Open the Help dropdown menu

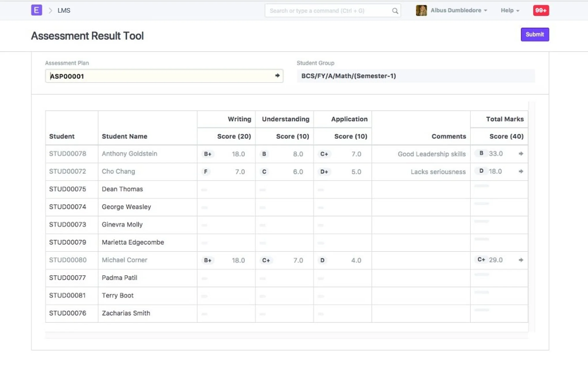click(x=510, y=10)
